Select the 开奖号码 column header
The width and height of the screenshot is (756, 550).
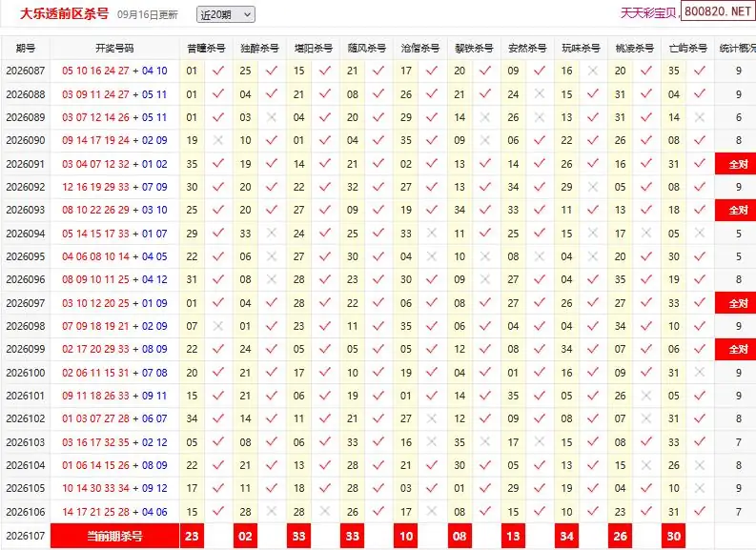point(114,49)
